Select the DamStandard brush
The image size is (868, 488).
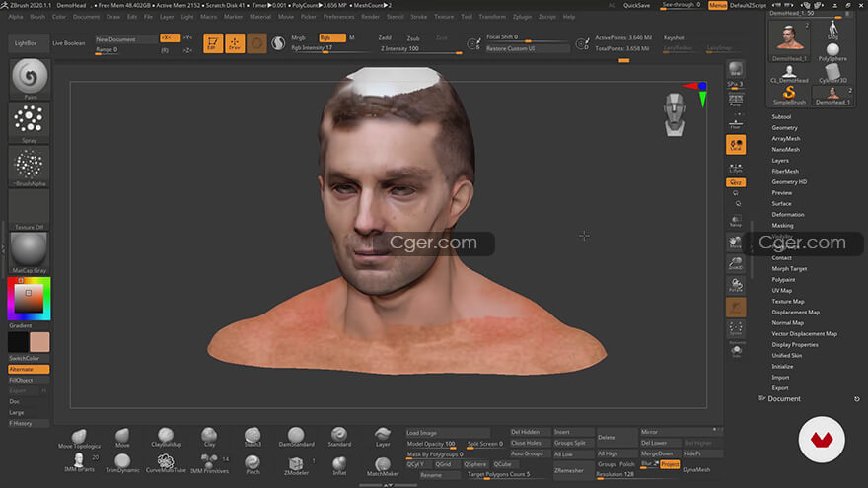(296, 437)
